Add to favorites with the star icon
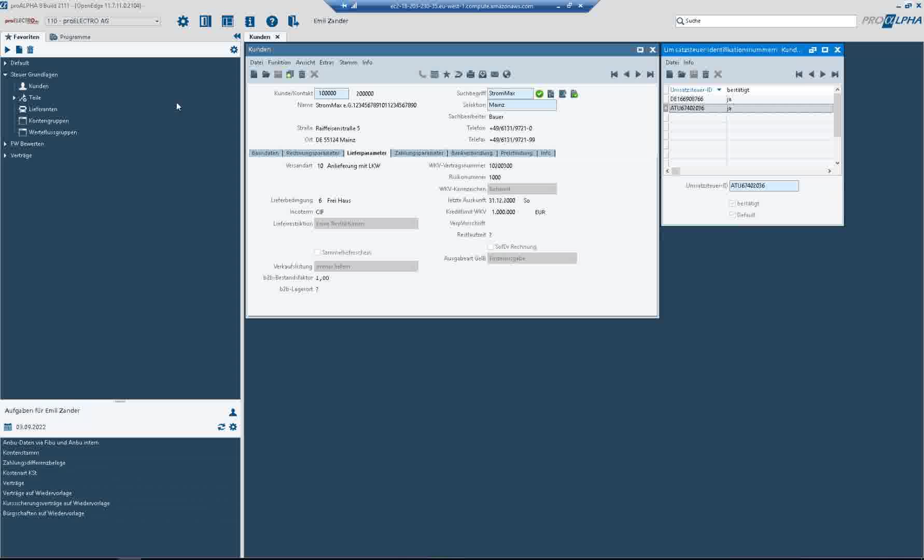This screenshot has height=560, width=924. coord(446,74)
